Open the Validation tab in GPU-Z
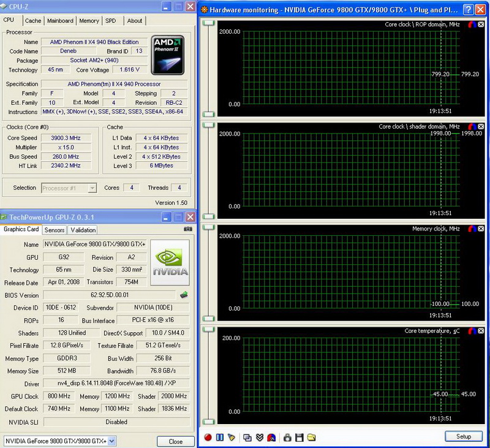 point(83,230)
